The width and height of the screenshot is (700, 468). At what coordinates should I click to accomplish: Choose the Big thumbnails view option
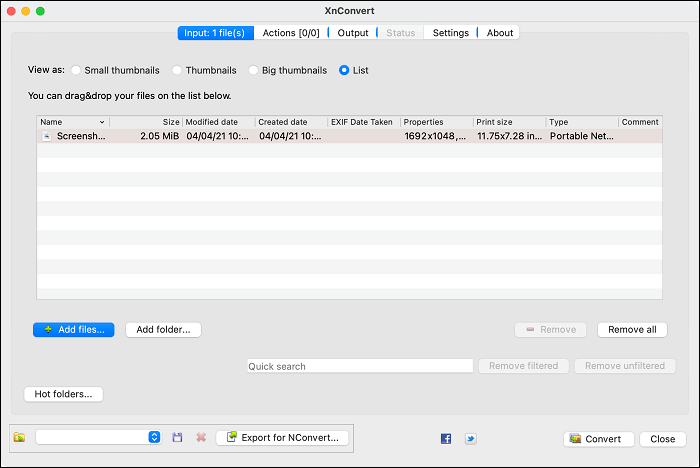255,71
